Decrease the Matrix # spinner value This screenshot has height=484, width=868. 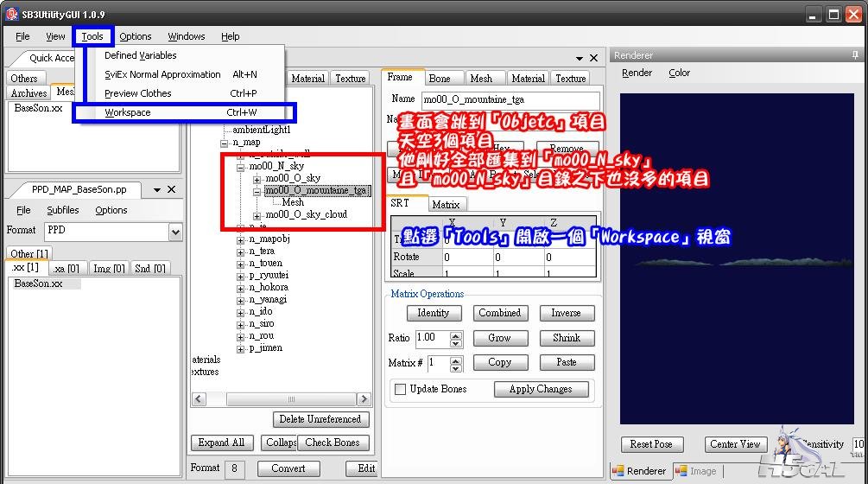[456, 367]
